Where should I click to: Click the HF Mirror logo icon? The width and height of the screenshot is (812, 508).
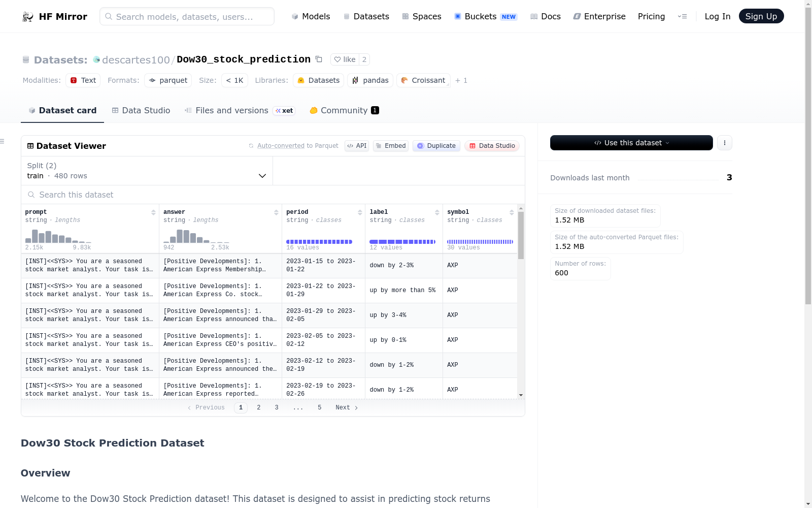coord(28,17)
